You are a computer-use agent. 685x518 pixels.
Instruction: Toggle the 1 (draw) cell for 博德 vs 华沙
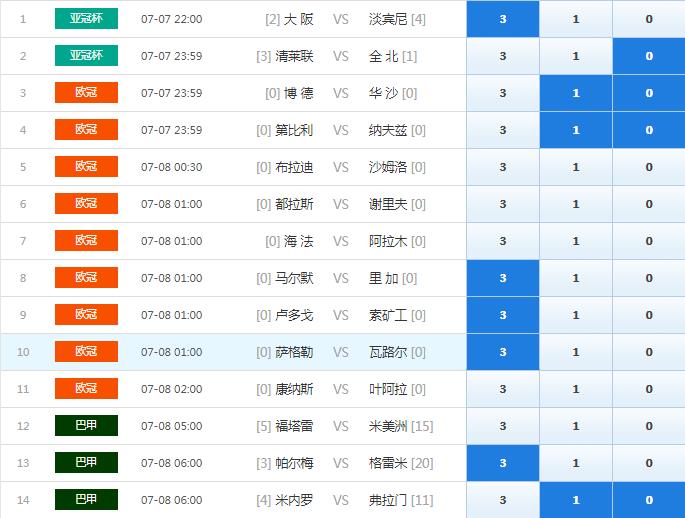(575, 93)
